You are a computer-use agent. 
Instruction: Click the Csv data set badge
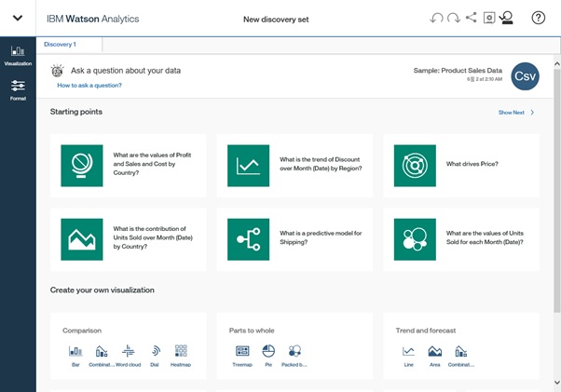click(x=526, y=77)
